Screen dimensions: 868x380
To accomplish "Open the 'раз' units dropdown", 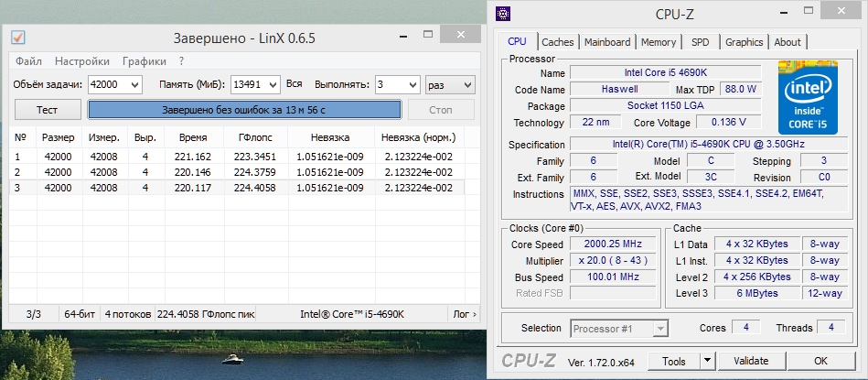I will point(466,84).
